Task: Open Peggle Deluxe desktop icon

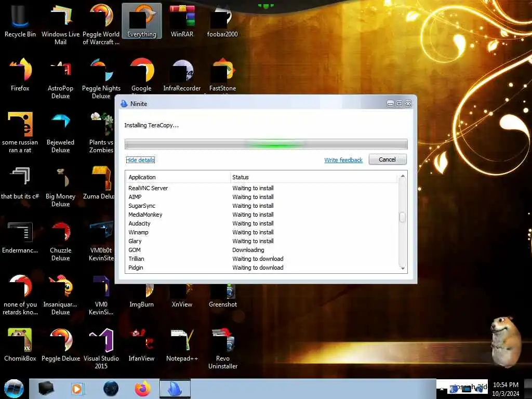Action: [x=61, y=345]
